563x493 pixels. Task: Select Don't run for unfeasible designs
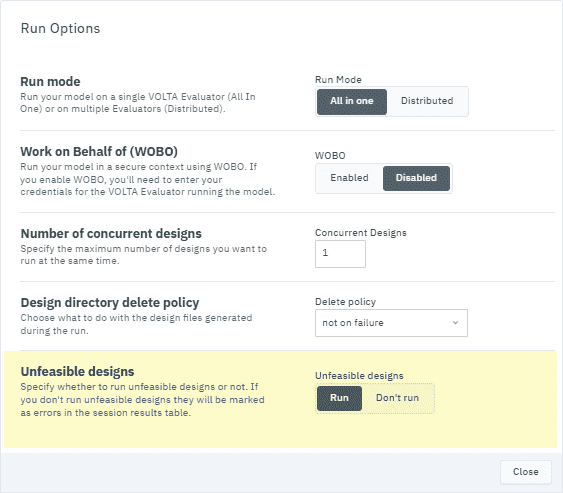coord(397,398)
